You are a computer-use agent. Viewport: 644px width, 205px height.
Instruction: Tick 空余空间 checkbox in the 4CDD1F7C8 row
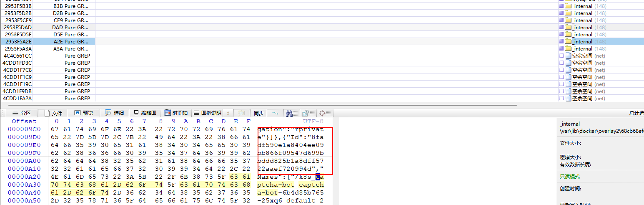561,70
